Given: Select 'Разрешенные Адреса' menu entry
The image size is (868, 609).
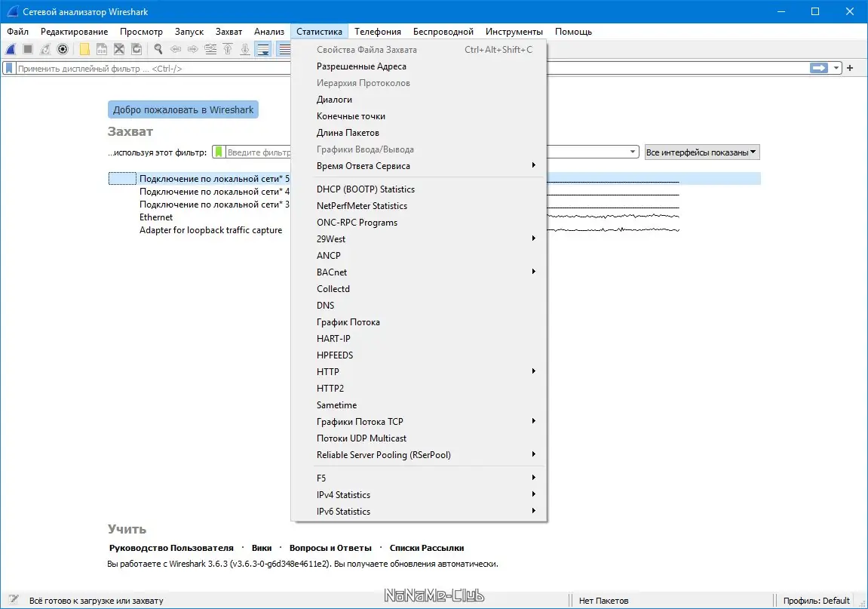Looking at the screenshot, I should click(x=419, y=66).
